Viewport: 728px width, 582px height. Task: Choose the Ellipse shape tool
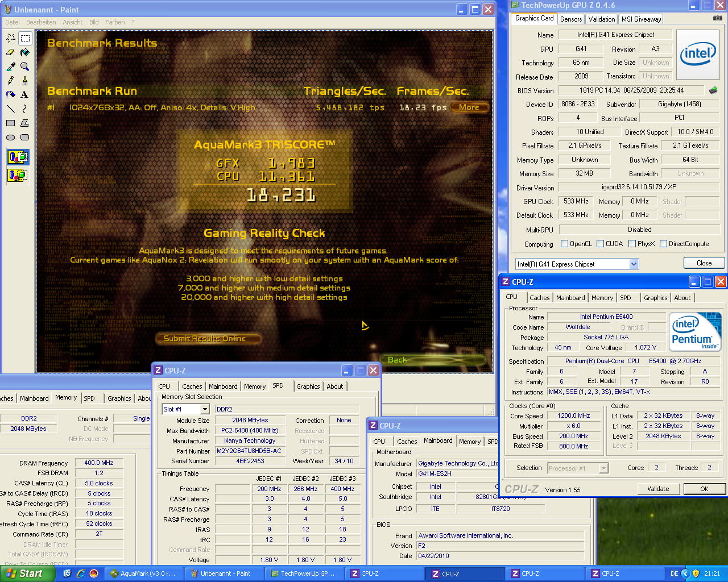point(11,137)
